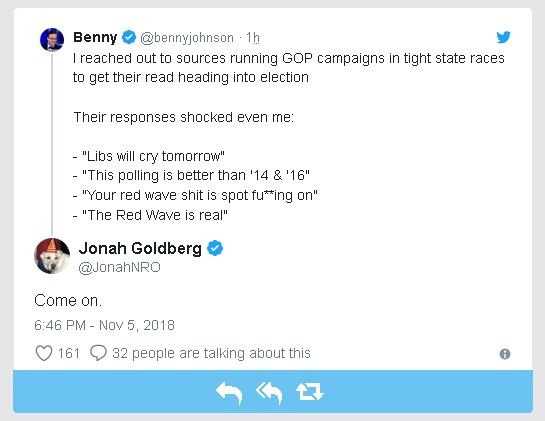The height and width of the screenshot is (421, 545).
Task: Open '32 people are talking about this'
Action: coord(211,353)
